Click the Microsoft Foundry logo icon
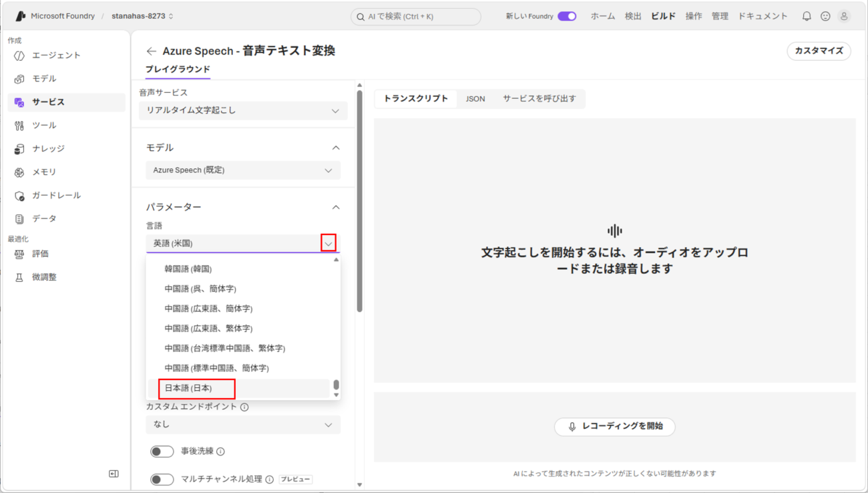The width and height of the screenshot is (868, 493). (x=20, y=16)
